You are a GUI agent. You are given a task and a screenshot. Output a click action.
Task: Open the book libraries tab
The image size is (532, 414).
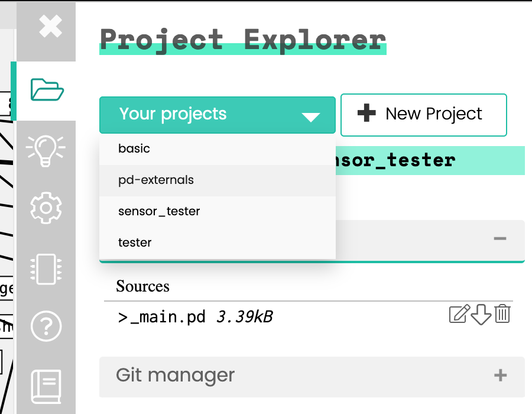click(x=46, y=387)
